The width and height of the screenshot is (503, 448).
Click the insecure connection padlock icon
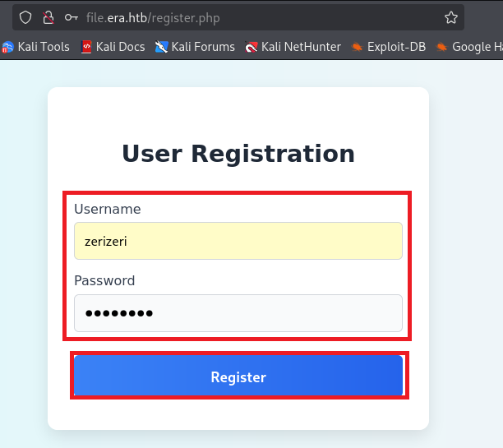(x=48, y=17)
